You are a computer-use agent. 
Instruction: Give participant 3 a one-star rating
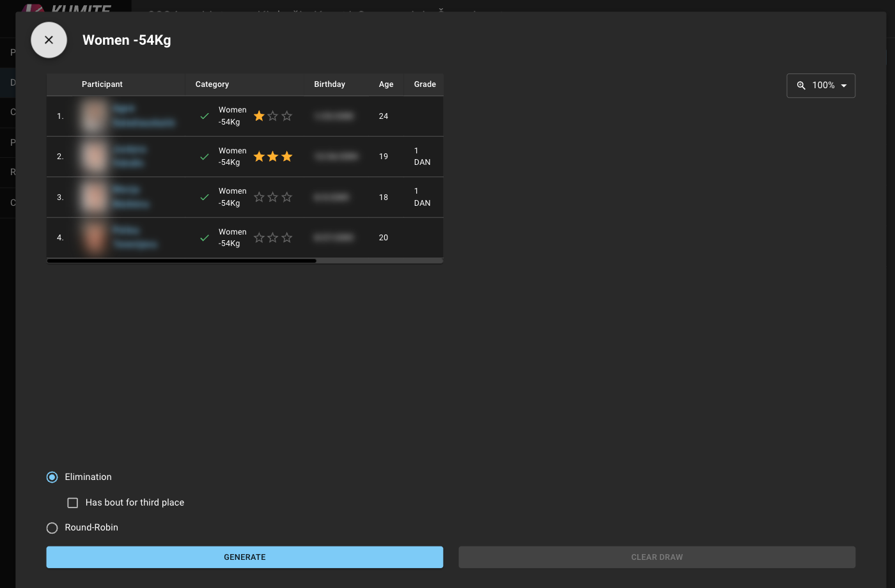(259, 197)
